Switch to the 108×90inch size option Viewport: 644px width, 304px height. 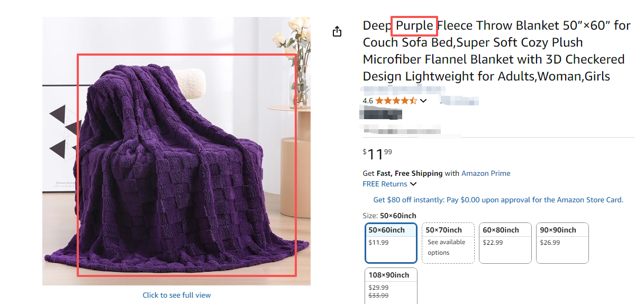391,285
